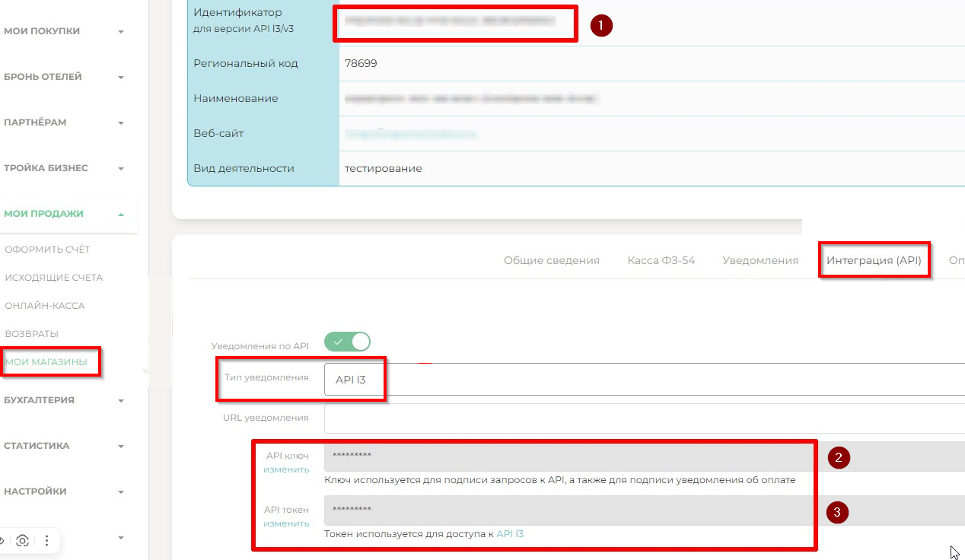Open Мои магазины in the sidebar
This screenshot has height=560, width=965.
pos(46,362)
